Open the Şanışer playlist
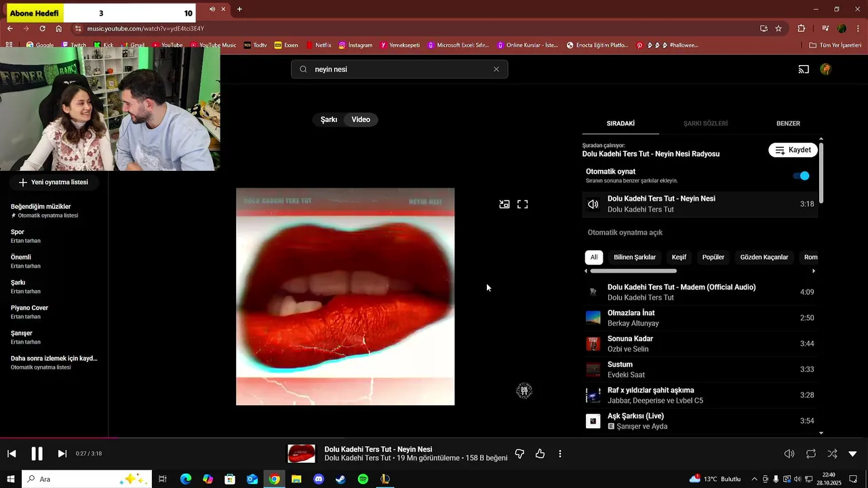 [54, 337]
